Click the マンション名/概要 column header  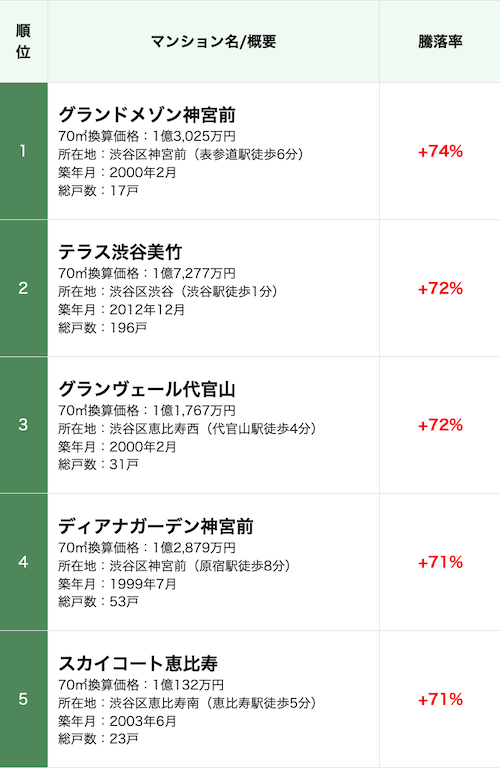(x=214, y=42)
